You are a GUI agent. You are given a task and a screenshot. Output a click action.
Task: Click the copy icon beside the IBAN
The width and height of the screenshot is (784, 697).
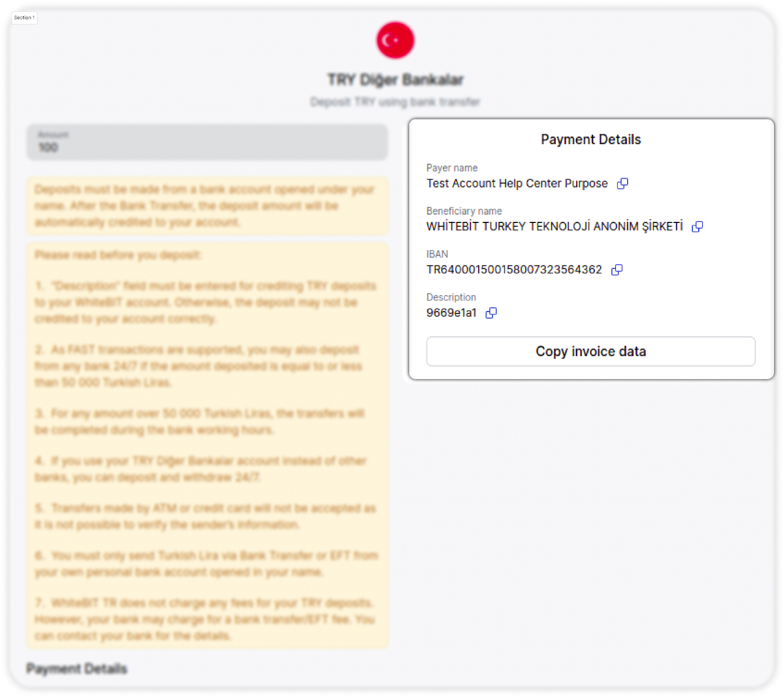coord(617,270)
